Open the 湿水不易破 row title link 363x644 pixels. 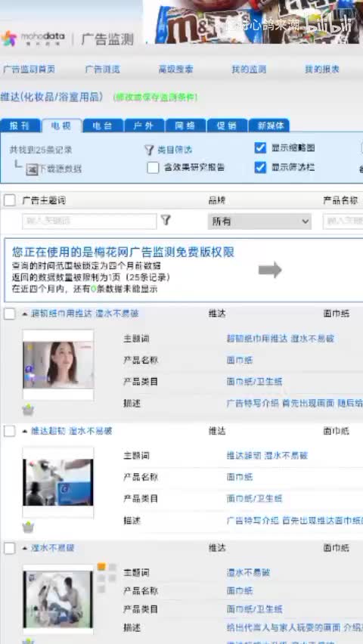tap(53, 548)
